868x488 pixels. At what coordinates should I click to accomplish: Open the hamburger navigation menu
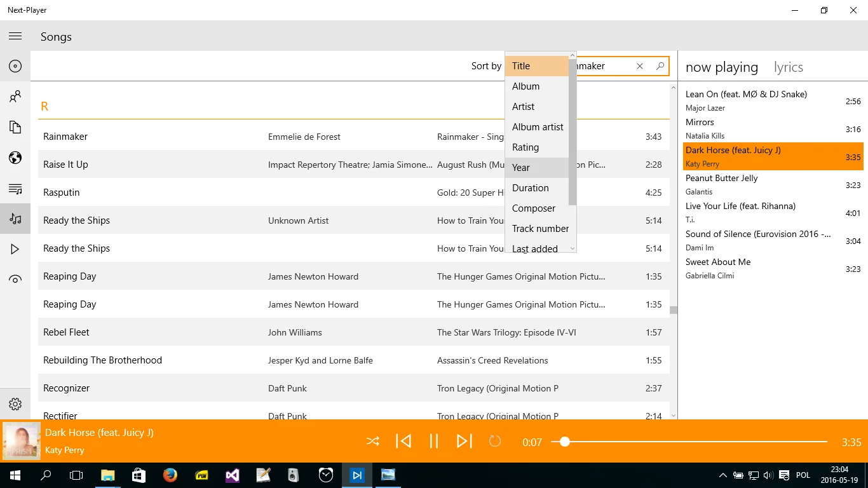point(15,36)
